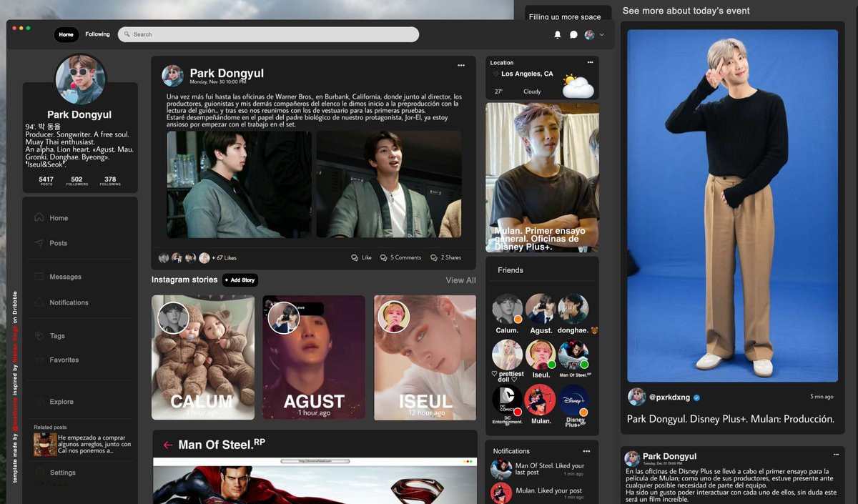
Task: Click the large profile picture above Park Dongyul
Action: 80,79
